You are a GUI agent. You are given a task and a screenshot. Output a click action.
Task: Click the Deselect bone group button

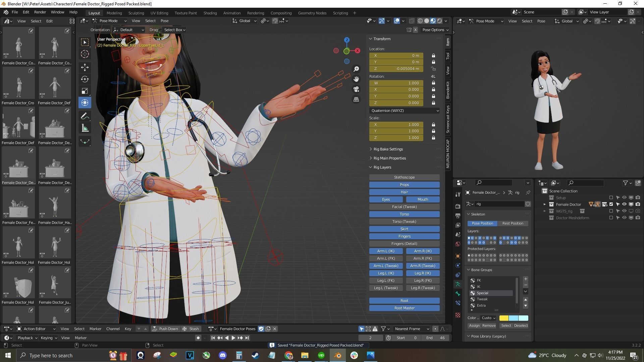click(x=521, y=326)
